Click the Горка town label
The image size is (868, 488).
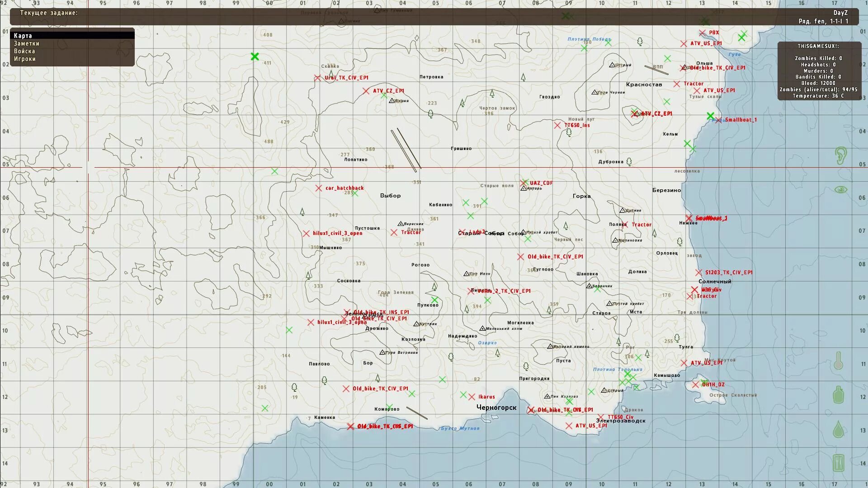[x=581, y=196]
